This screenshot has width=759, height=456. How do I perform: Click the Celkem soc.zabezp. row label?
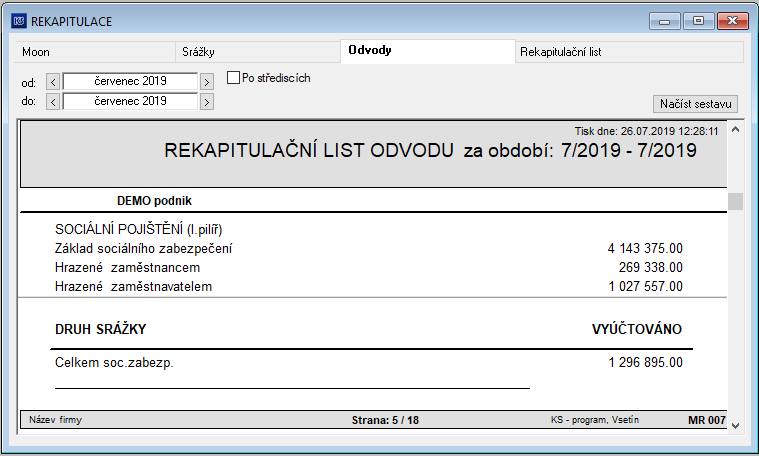point(114,363)
